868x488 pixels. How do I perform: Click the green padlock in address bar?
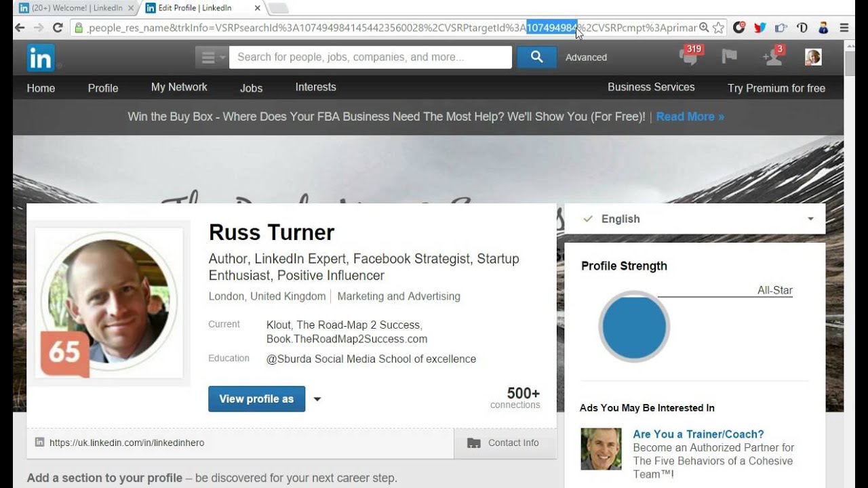point(79,28)
